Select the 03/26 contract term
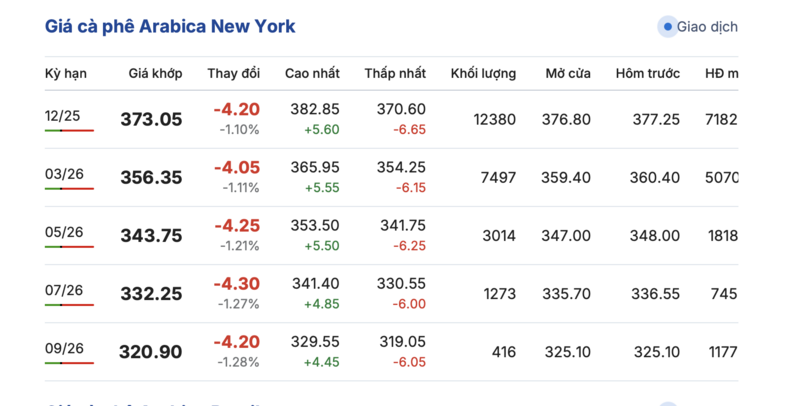 [64, 174]
